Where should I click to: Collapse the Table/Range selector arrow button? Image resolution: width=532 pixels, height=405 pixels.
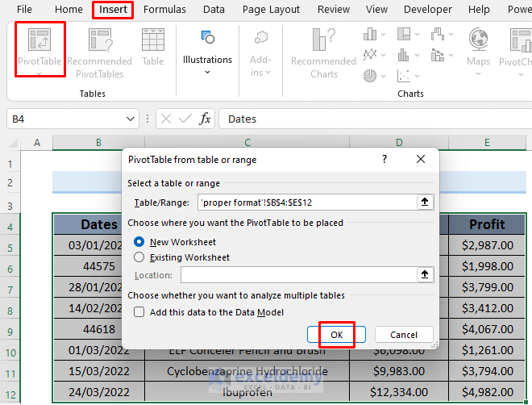(x=424, y=202)
